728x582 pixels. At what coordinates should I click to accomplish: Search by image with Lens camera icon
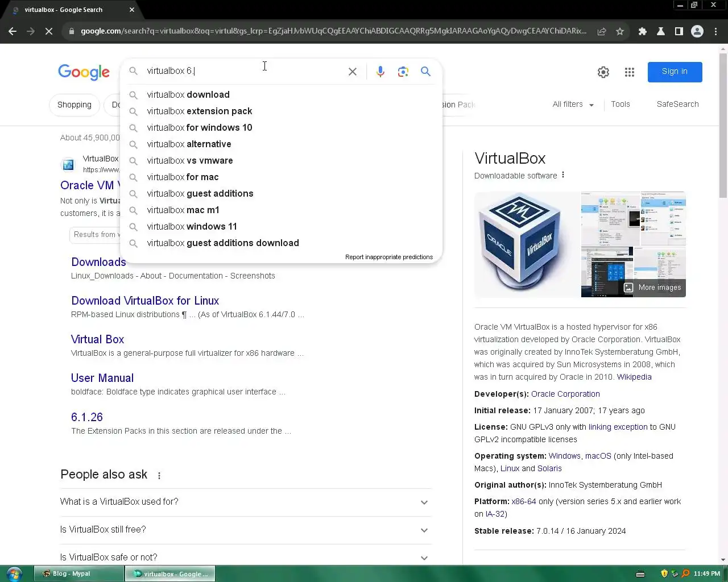pos(403,72)
